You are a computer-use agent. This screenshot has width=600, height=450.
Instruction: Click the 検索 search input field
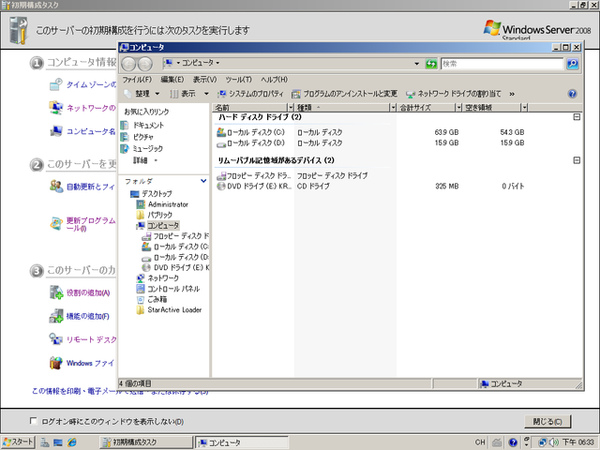(502, 64)
